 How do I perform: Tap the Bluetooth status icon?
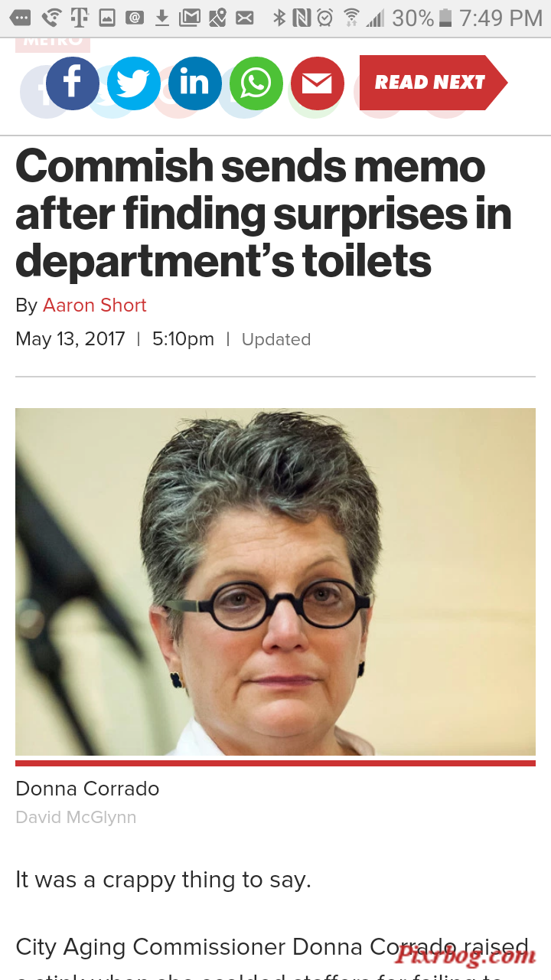(279, 18)
